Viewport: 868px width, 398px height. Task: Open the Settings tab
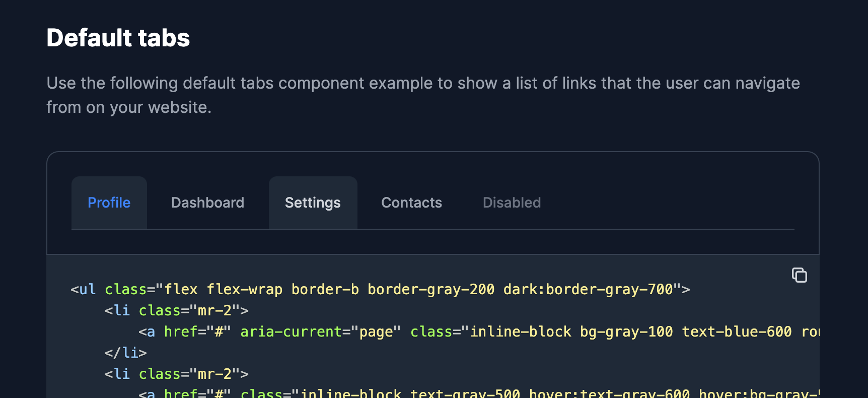click(x=313, y=203)
